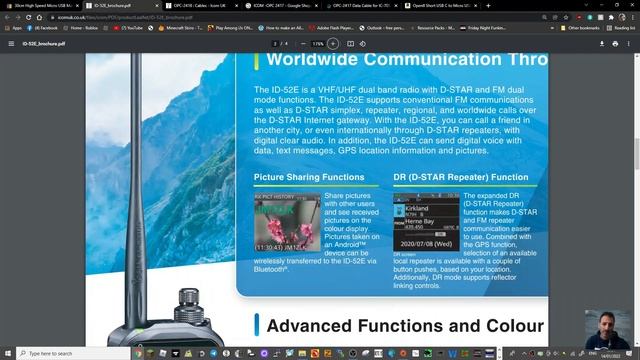Go forward in browser history

[18, 18]
